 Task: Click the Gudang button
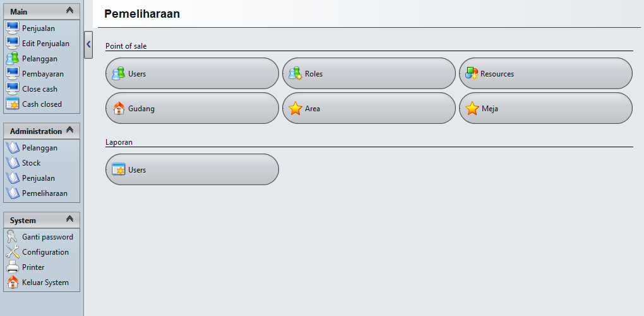192,109
